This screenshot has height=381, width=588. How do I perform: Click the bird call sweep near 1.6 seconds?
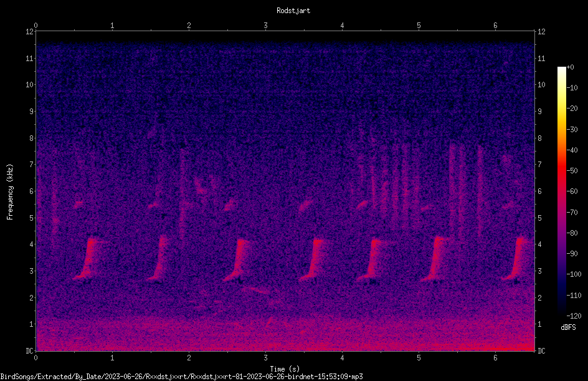click(159, 259)
